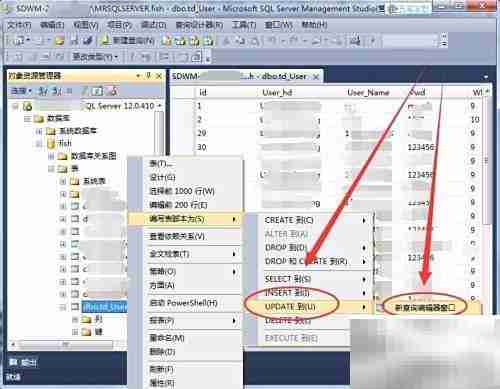Screen dimensions: 500x389
Task: Expand the 键 folder under dbo.td_User
Action: pyautogui.click(x=75, y=332)
